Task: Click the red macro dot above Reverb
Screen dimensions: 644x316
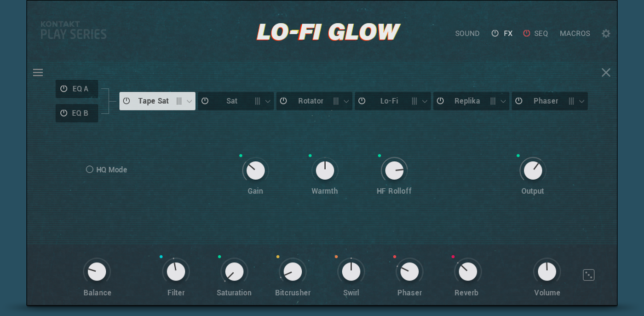Action: (x=453, y=257)
